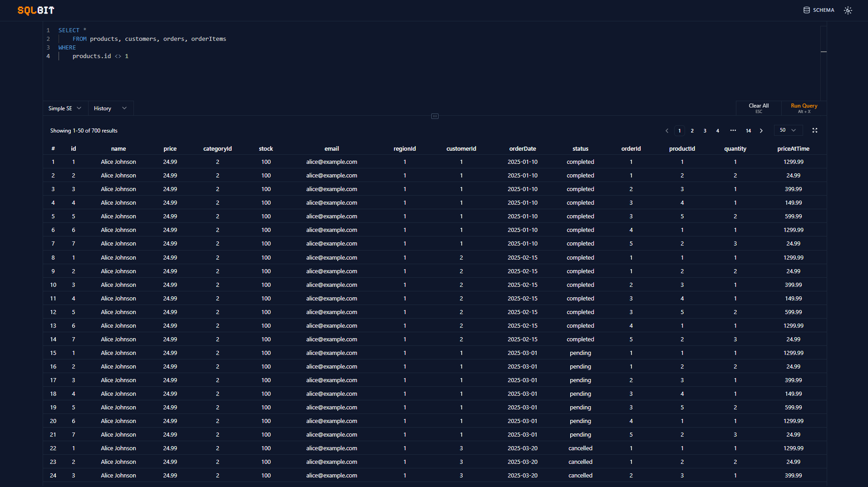868x487 pixels.
Task: Toggle the light/dark theme sun icon
Action: 848,10
